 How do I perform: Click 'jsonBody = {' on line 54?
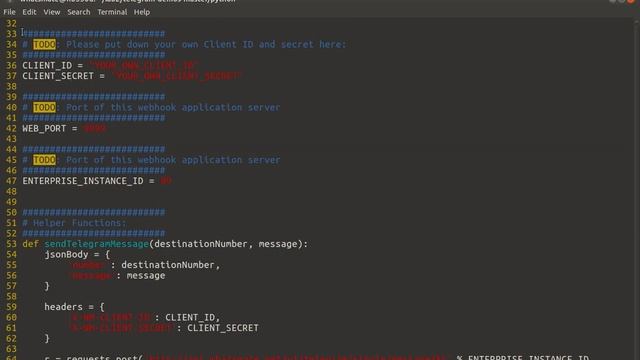coord(77,255)
